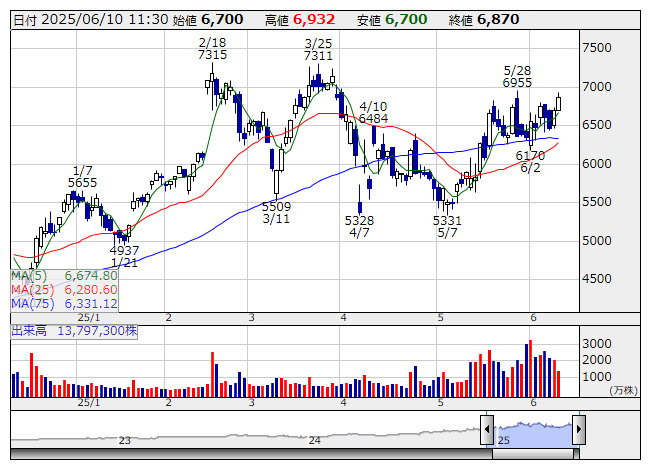Click the 5328 4/7 low label
Image resolution: width=653 pixels, height=470 pixels.
click(359, 226)
